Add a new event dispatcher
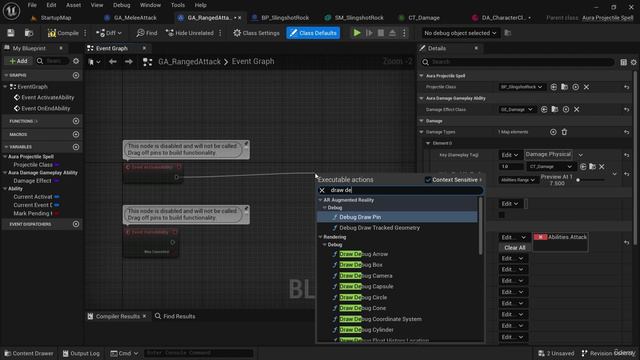The width and height of the screenshot is (640, 360). point(76,224)
